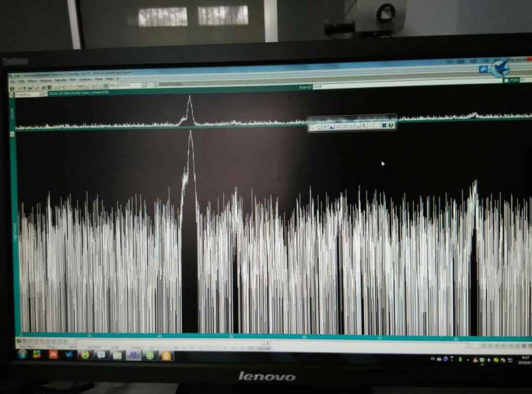Toggle the checkbox below the bird logo
Screen dimensions: 532x394
(x=506, y=80)
